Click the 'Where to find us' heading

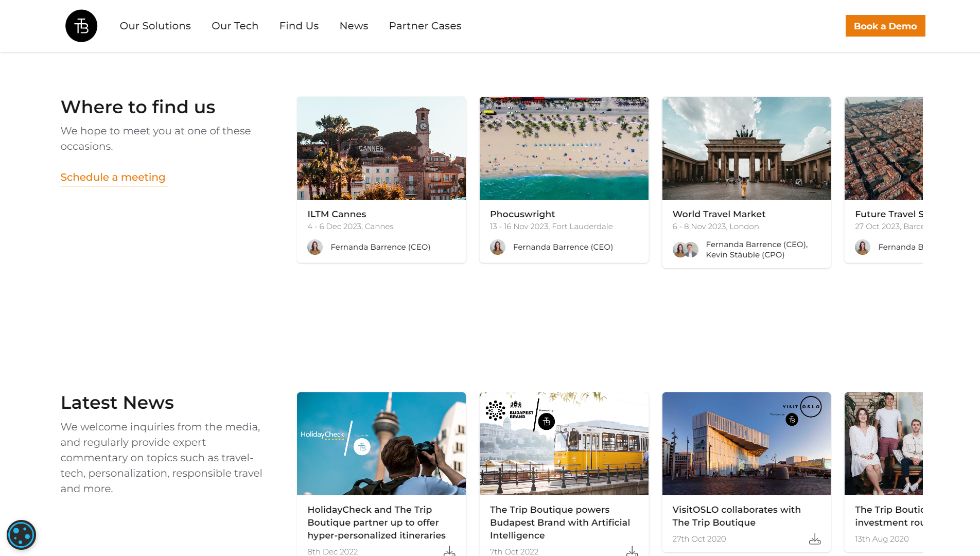(138, 107)
